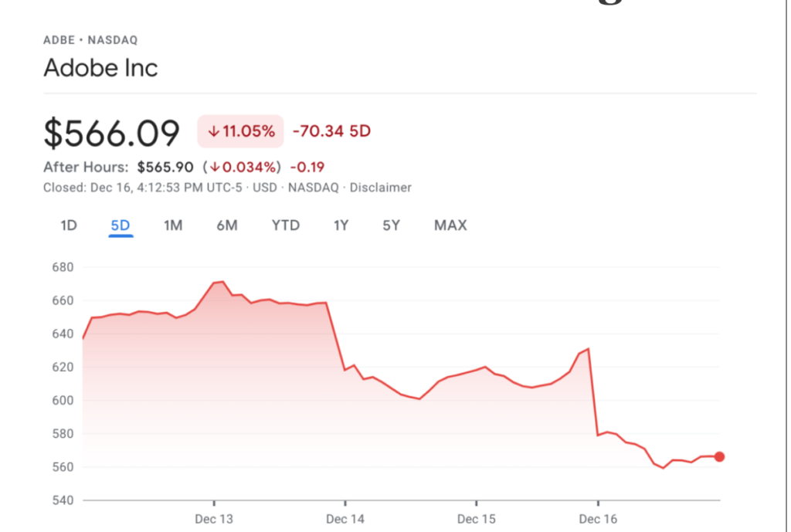Show the YTD chart range
Screen dimensions: 791x532
[x=285, y=225]
